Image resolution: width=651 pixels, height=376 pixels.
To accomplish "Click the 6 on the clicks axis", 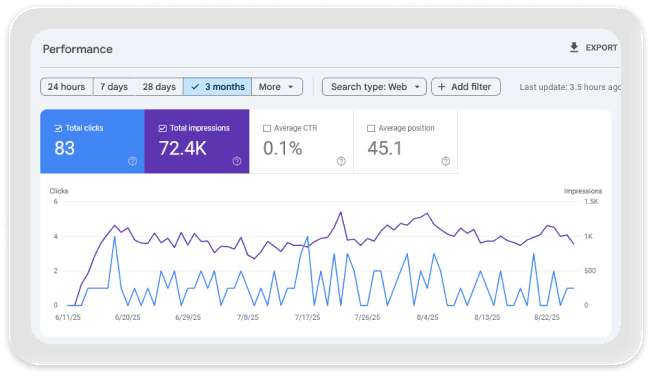I will click(56, 202).
